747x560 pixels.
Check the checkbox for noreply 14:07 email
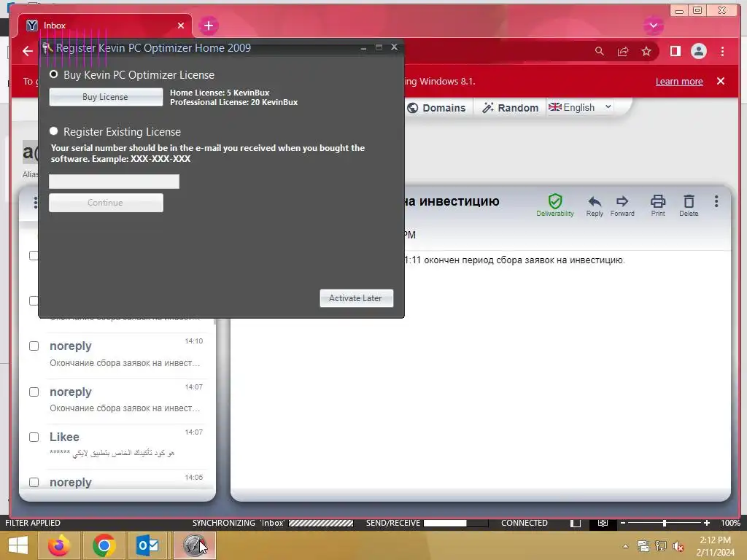click(x=34, y=392)
